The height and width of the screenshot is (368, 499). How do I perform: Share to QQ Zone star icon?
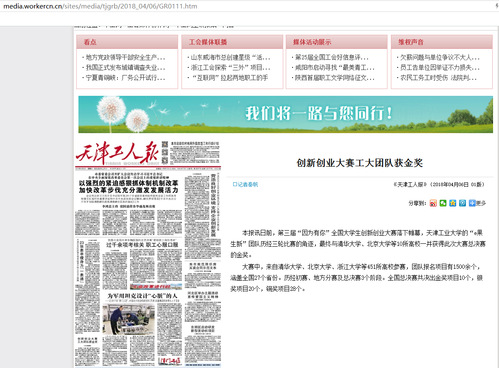point(452,203)
